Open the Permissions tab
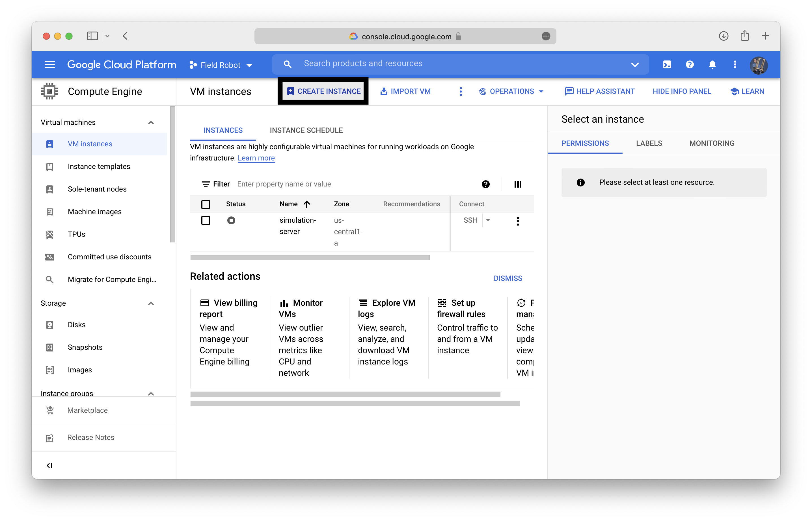Viewport: 812px width, 521px height. (585, 143)
